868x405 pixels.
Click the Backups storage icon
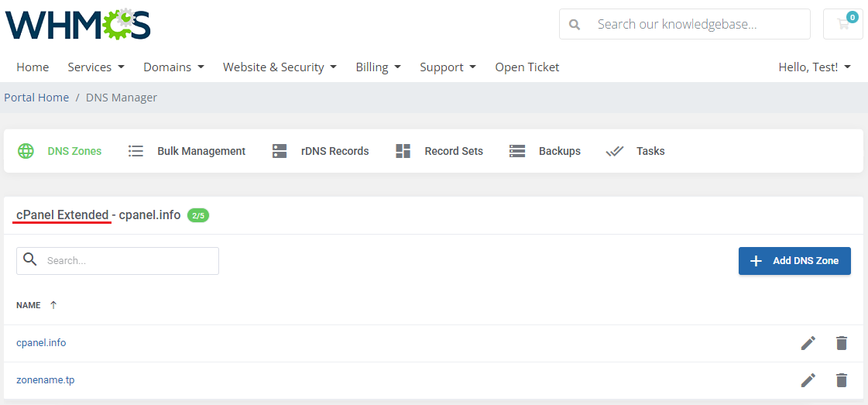tap(517, 151)
